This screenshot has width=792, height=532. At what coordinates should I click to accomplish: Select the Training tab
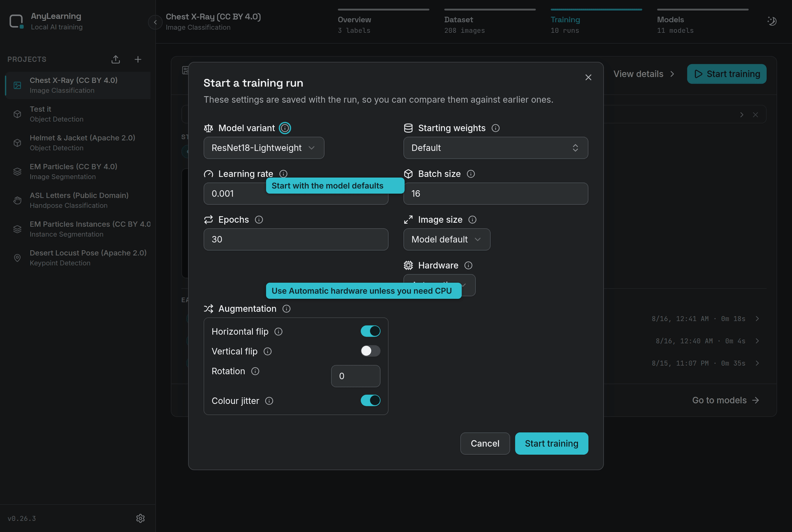tap(596, 22)
